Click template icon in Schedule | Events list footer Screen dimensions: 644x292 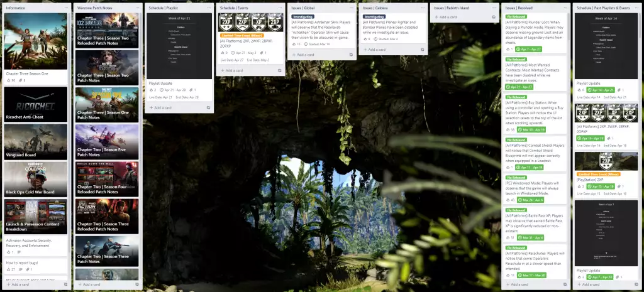(x=279, y=70)
